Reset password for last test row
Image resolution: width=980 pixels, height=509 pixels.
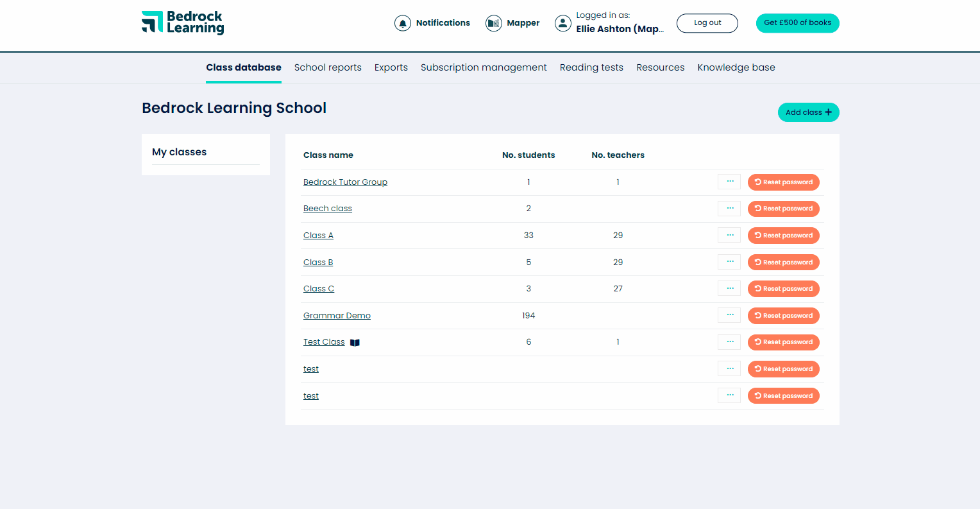(784, 396)
